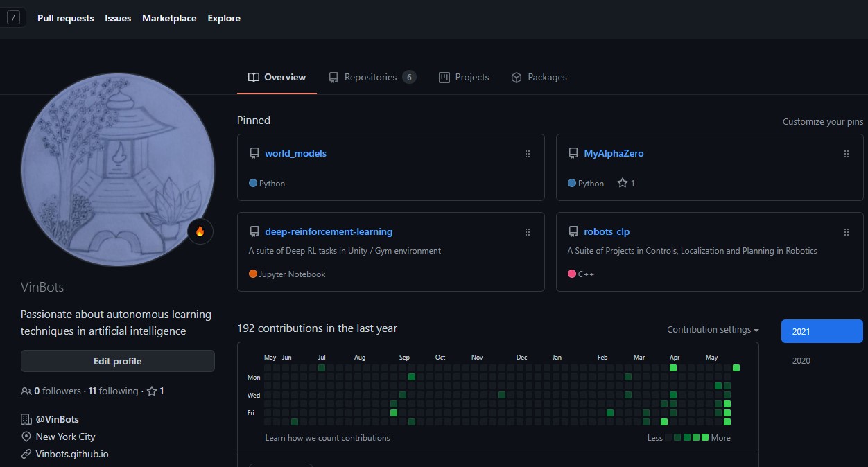
Task: Select the 2021 contribution year
Action: pos(822,331)
